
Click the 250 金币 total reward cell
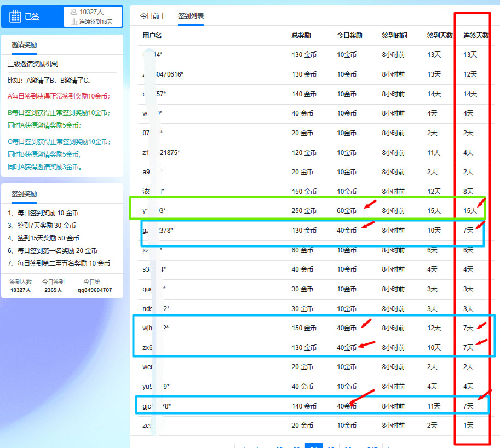point(304,211)
